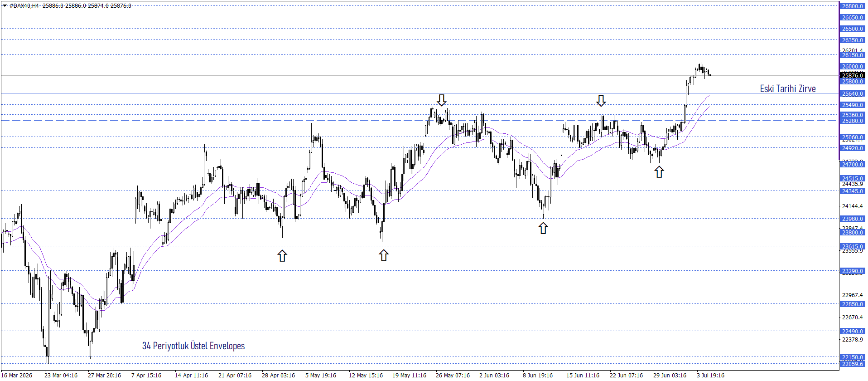Click the 24345.0 price level label
868x381 pixels.
click(853, 191)
